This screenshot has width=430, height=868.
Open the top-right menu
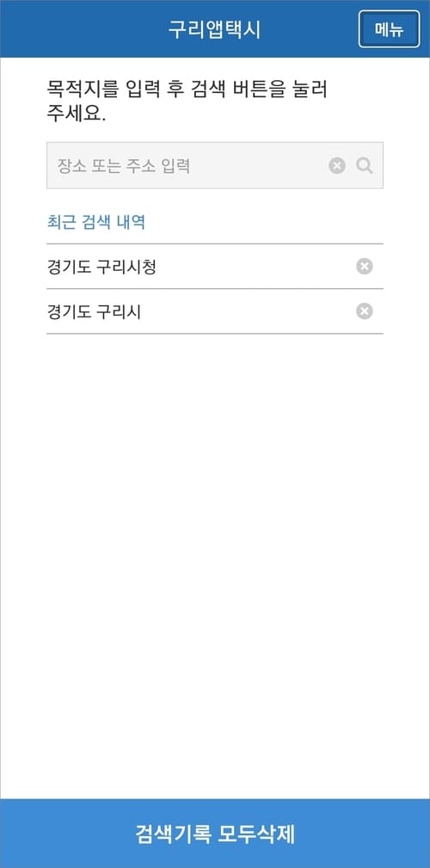389,29
